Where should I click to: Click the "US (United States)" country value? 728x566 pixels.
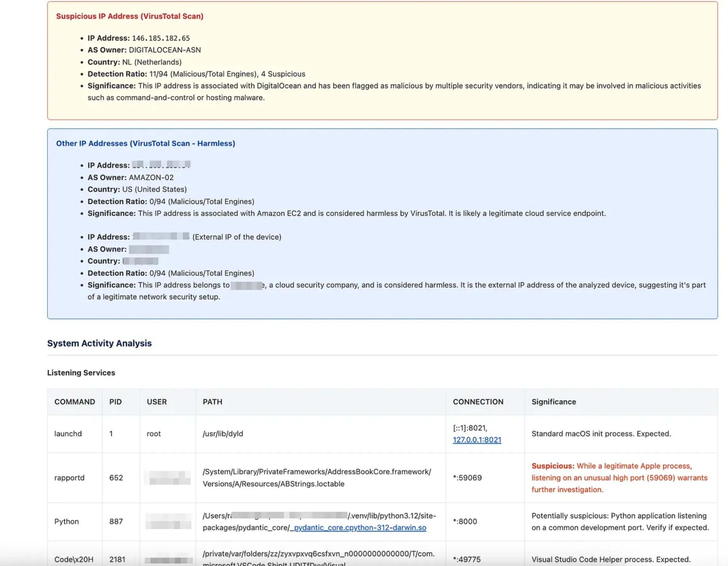point(154,189)
